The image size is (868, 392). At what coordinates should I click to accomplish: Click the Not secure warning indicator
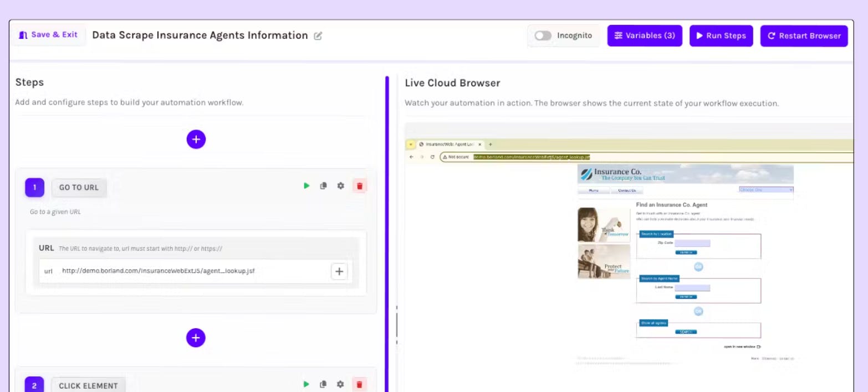pyautogui.click(x=456, y=157)
